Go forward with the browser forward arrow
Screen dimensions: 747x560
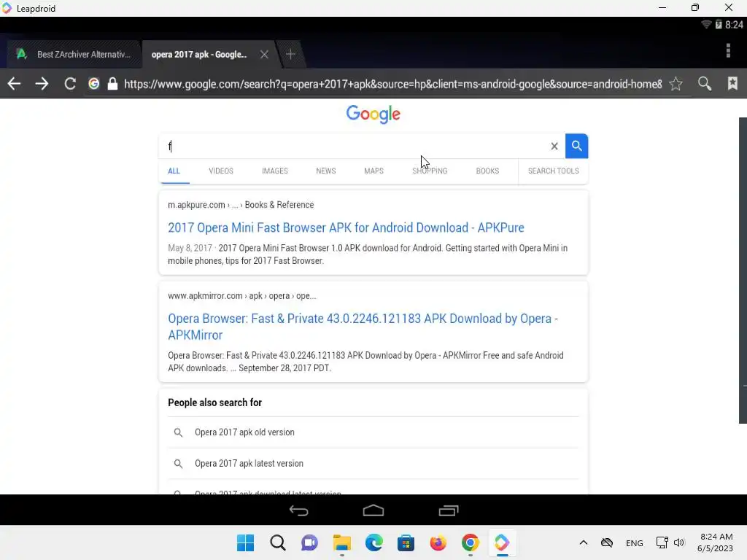[x=42, y=84]
